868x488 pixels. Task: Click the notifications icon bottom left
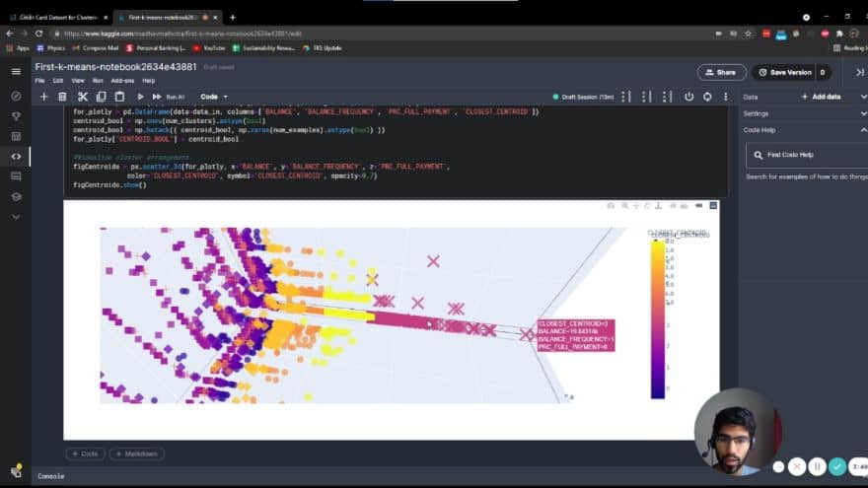coord(16,471)
